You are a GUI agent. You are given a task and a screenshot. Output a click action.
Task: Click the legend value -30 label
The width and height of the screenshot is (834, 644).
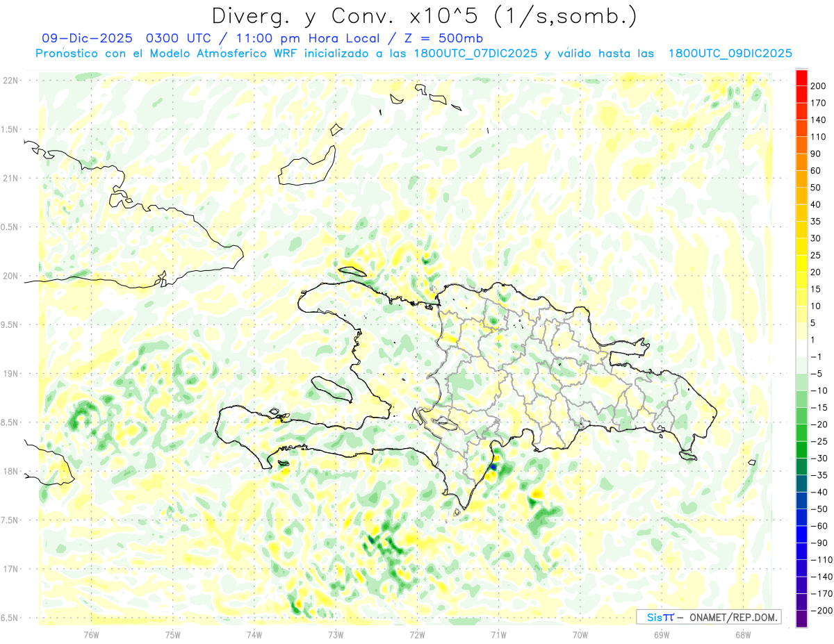819,459
